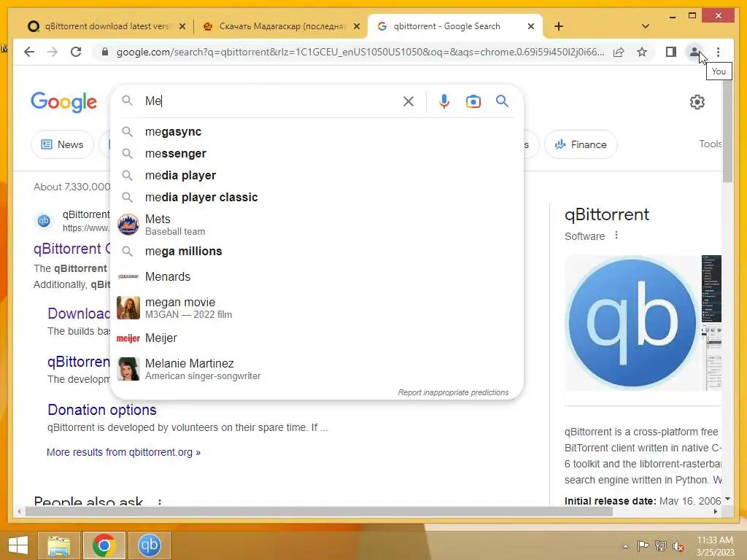Show hidden tray icons

coord(625,546)
